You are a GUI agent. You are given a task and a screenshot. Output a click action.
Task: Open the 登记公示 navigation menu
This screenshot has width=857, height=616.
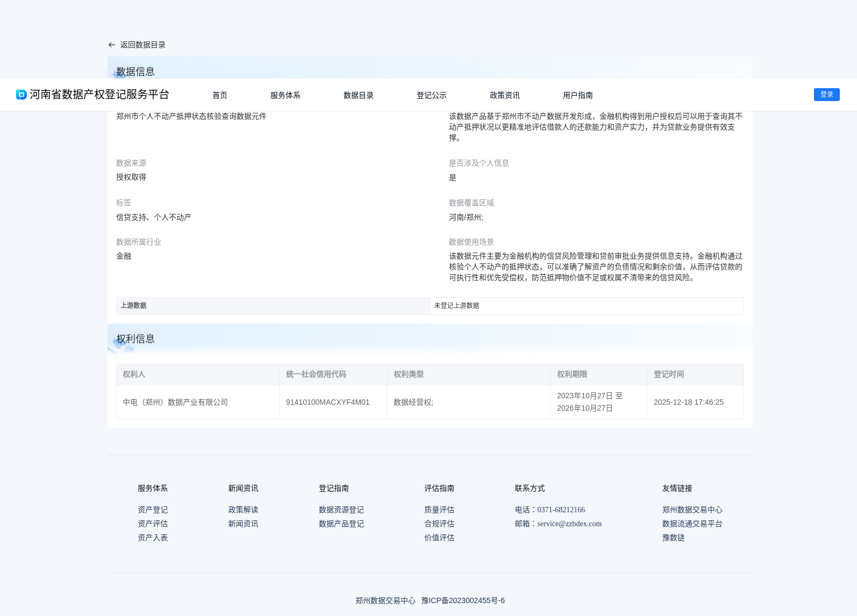(432, 95)
